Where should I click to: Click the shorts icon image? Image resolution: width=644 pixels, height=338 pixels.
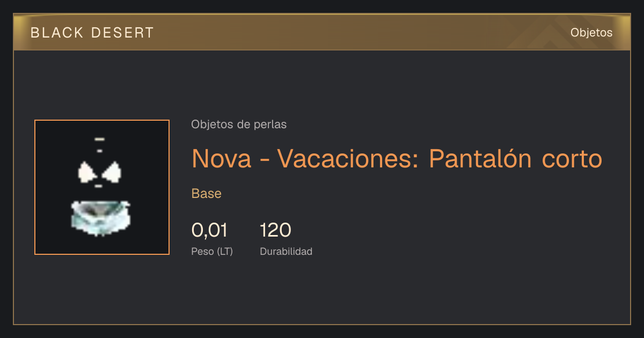click(100, 218)
